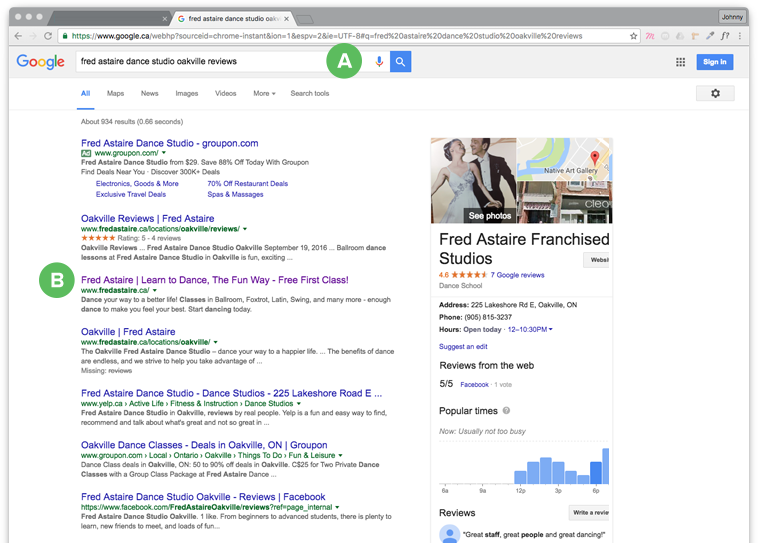This screenshot has height=543, width=758.
Task: Open the 70% Off Restaurant Deals sitelink
Action: click(x=248, y=183)
